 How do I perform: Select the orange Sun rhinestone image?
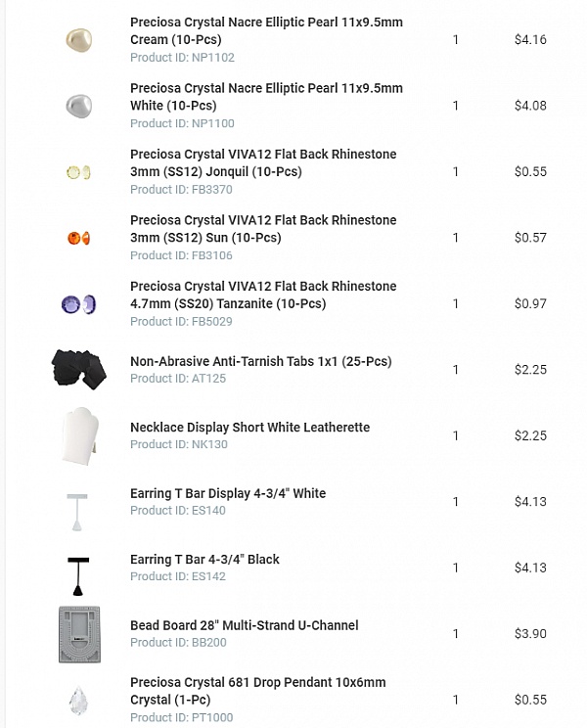pos(78,238)
